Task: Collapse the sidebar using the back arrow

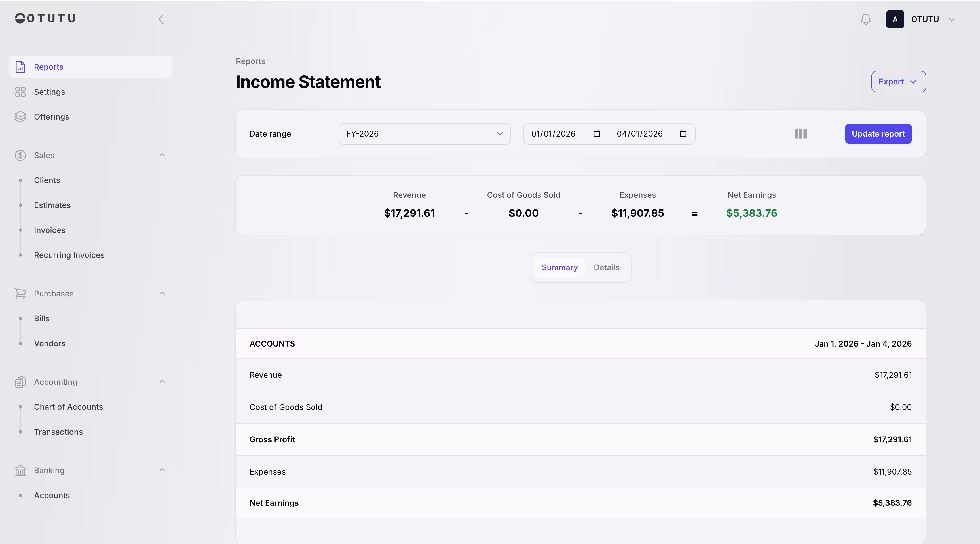Action: [161, 19]
